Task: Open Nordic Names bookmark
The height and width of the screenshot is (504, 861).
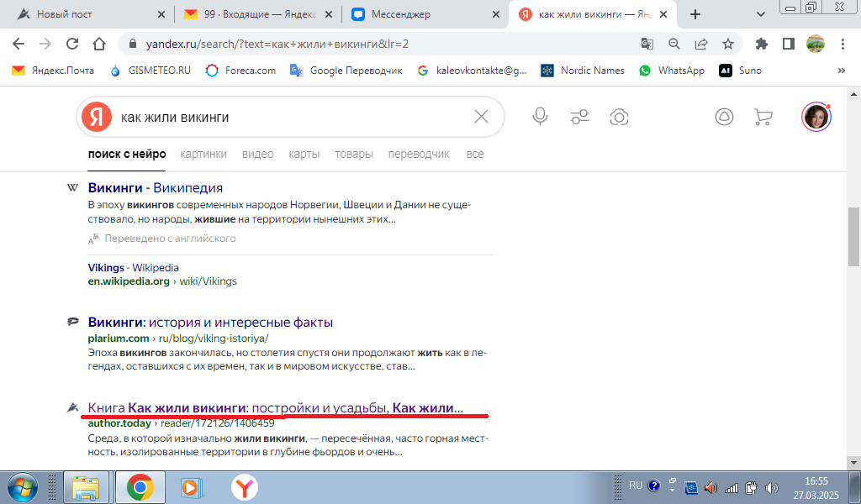Action: 583,71
